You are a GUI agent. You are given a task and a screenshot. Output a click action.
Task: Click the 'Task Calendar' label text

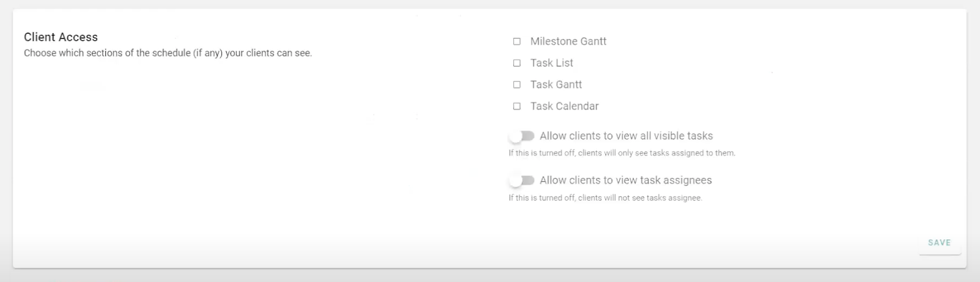564,106
